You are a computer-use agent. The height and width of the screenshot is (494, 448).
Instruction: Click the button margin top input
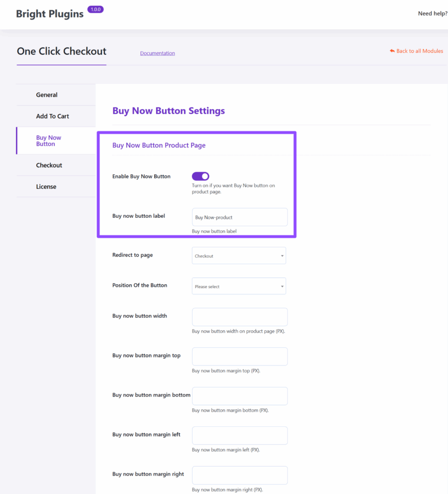pyautogui.click(x=240, y=356)
